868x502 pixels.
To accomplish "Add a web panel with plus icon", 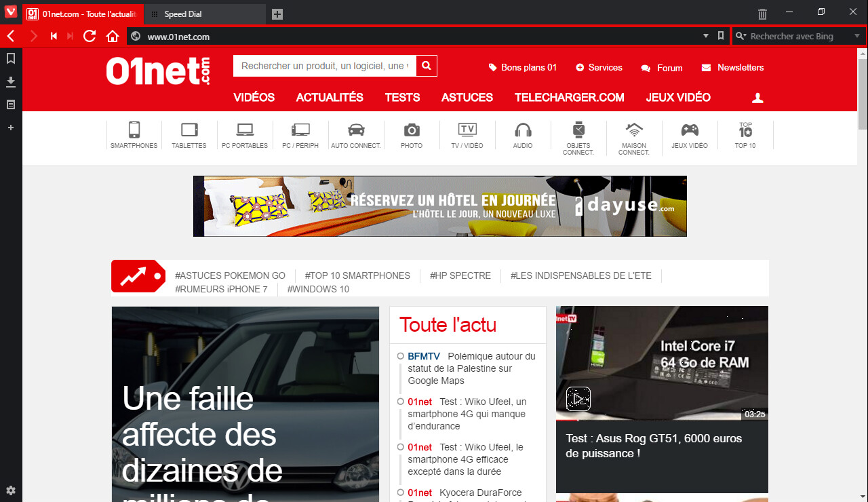I will (11, 128).
